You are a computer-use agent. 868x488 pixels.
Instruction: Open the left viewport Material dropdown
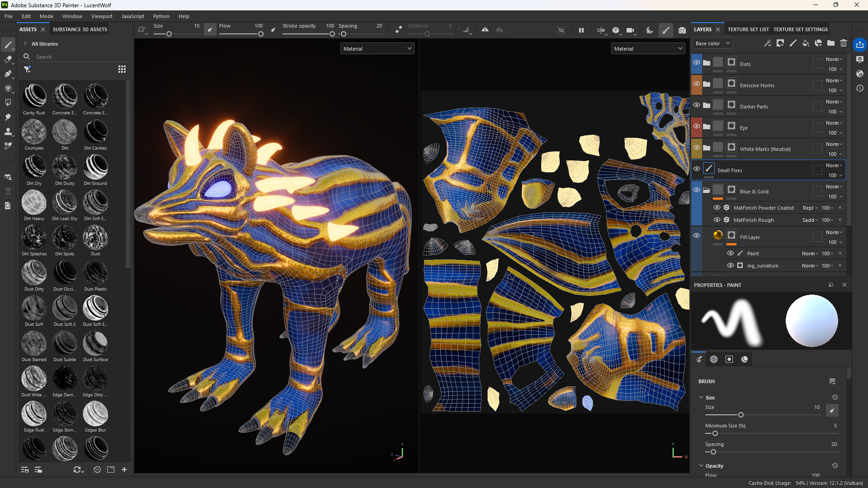377,49
